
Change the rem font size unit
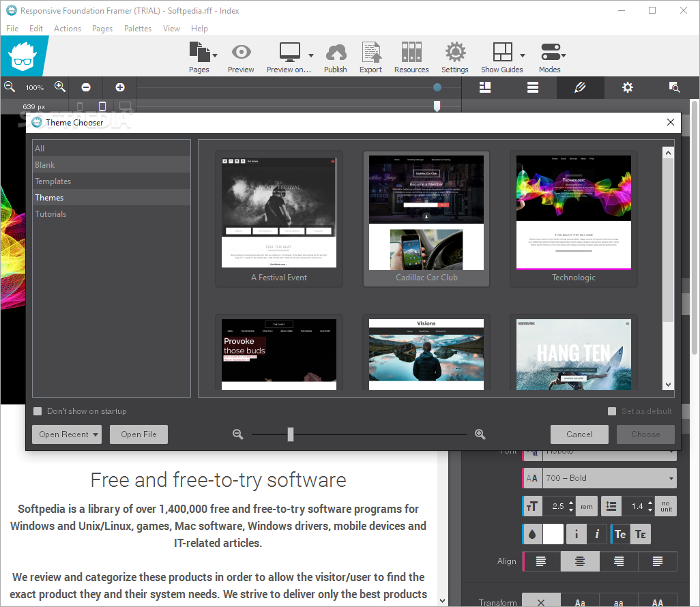tap(587, 506)
